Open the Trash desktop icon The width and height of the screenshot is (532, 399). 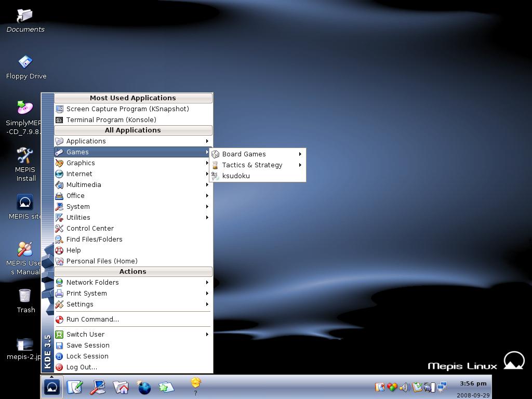coord(26,301)
